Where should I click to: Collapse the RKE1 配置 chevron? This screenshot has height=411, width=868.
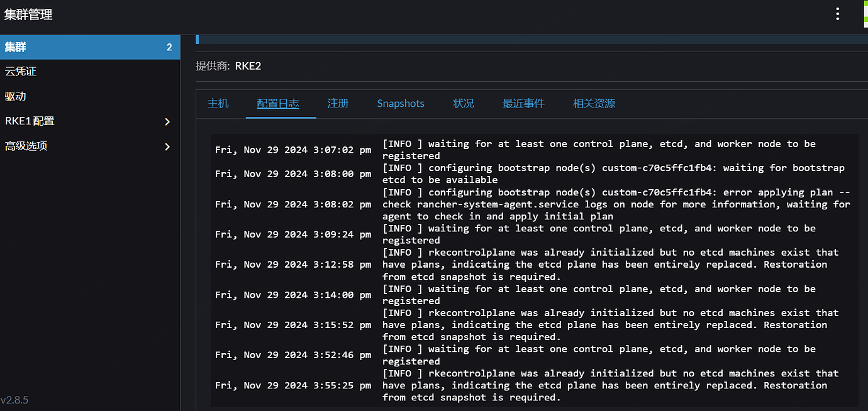coord(167,121)
